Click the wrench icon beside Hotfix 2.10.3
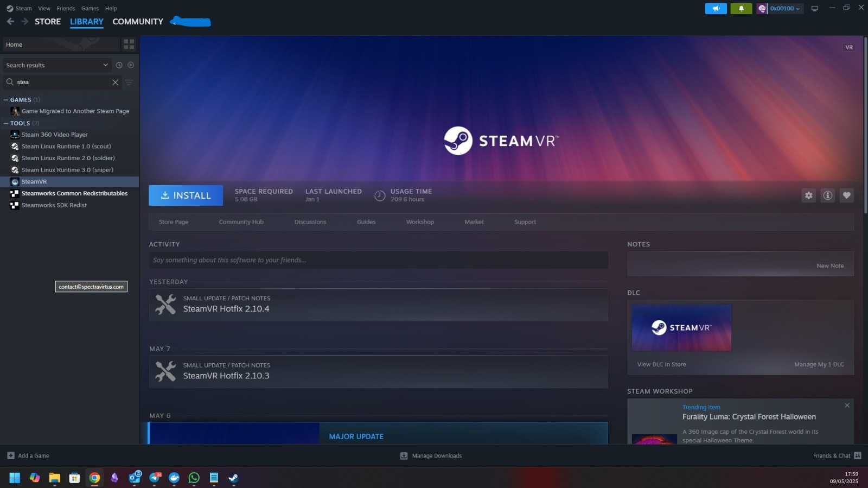868x488 pixels. click(x=165, y=371)
